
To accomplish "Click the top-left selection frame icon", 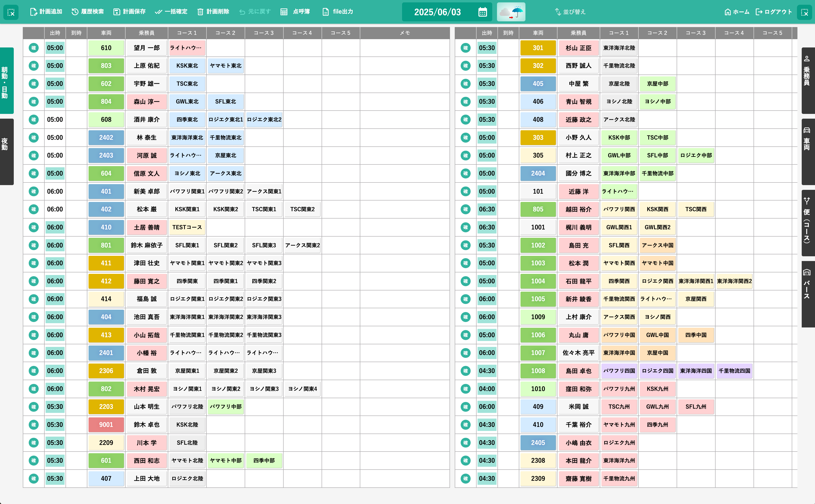I will pyautogui.click(x=11, y=12).
